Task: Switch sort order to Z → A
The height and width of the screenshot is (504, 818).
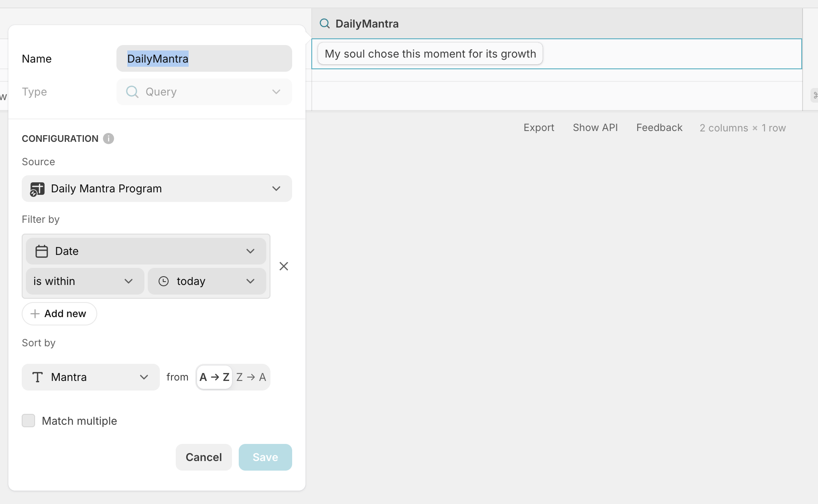Action: click(251, 377)
